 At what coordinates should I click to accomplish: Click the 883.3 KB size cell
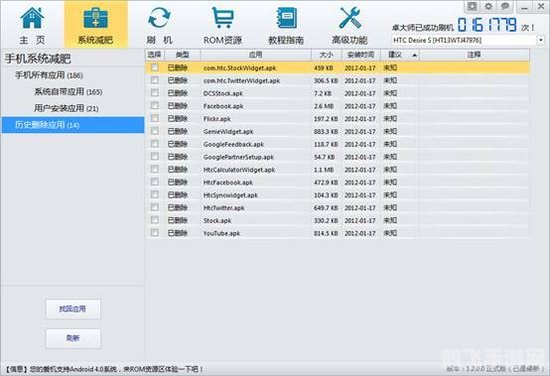click(x=326, y=132)
